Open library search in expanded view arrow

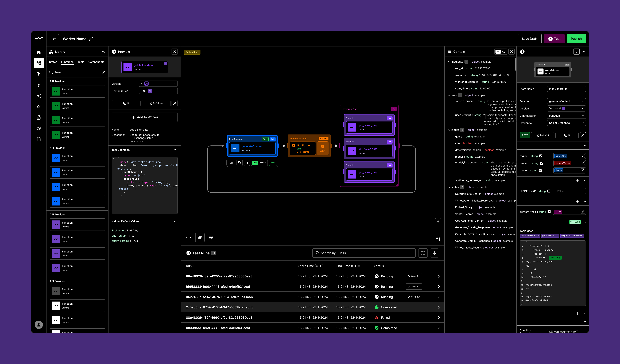click(x=104, y=72)
